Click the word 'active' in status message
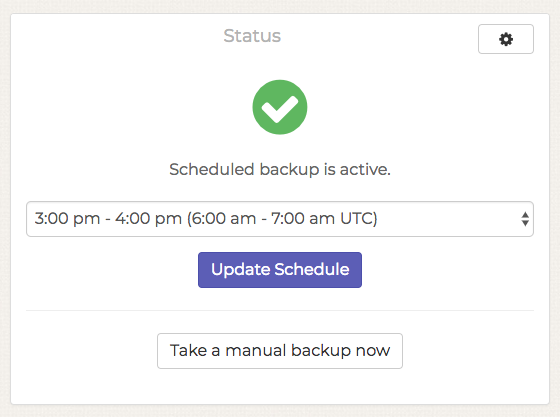Viewport: 560px width, 417px height. (x=362, y=170)
